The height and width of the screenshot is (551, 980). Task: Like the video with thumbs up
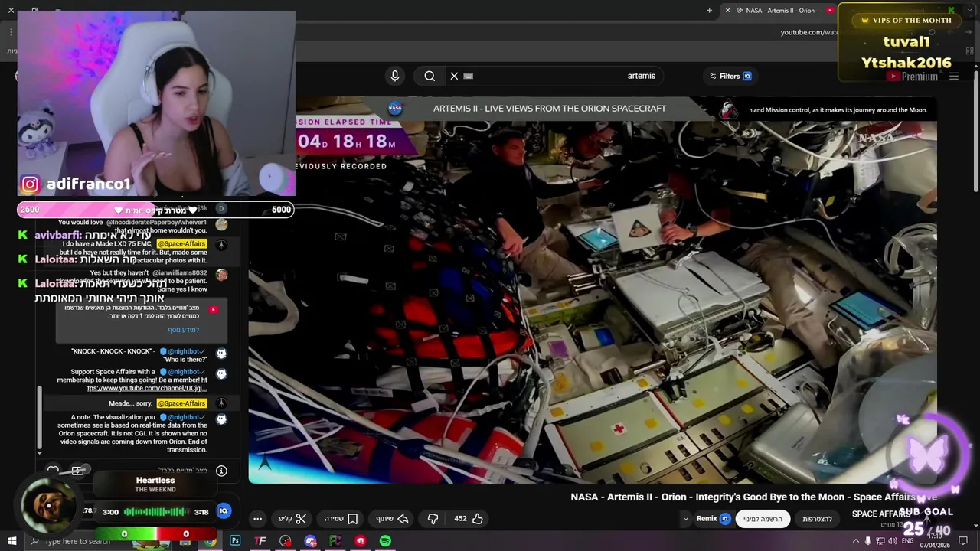[469, 518]
